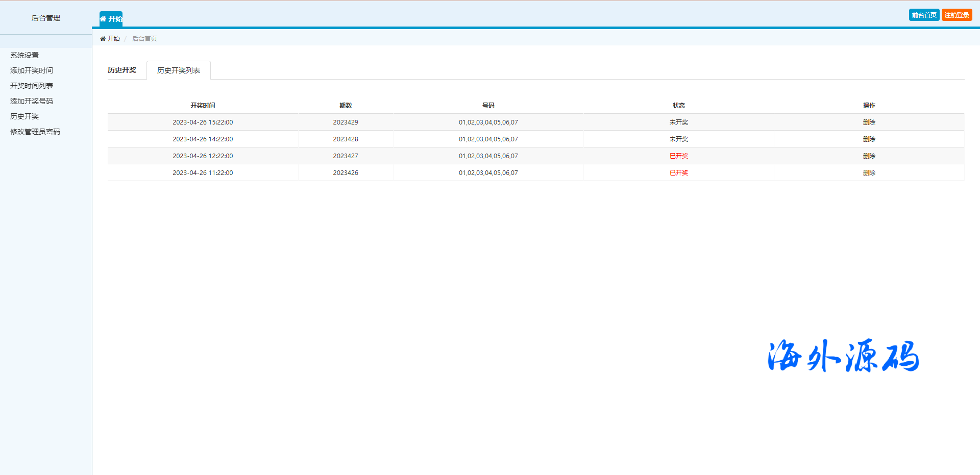Click the 2023426 period cell

coord(346,173)
